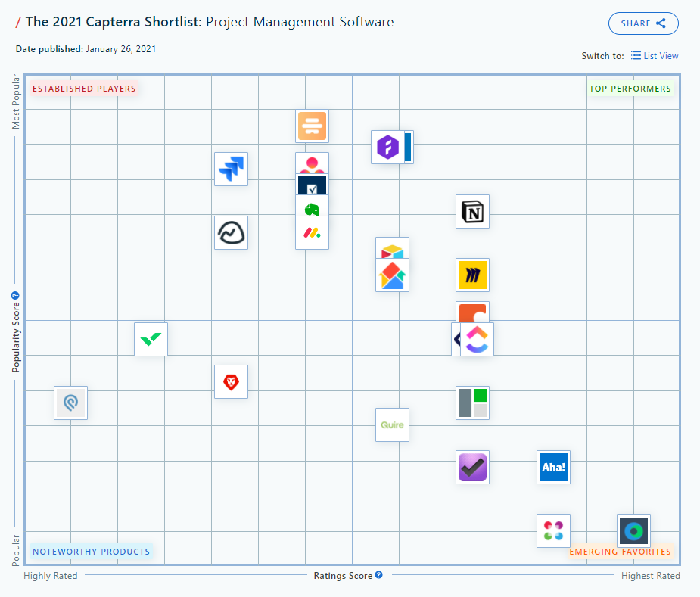
Task: Click the orange icon at the top of chart
Action: click(x=312, y=126)
